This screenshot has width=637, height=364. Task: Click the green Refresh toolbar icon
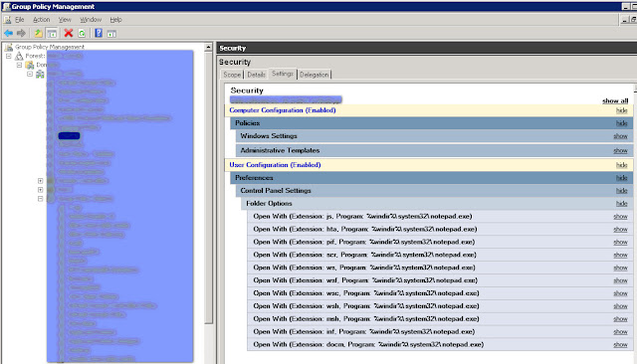click(82, 33)
